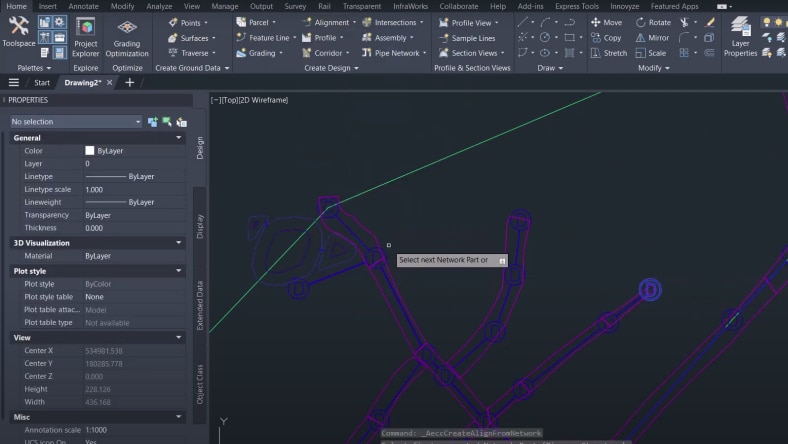Click the Select Objects icon in Properties
Image resolution: width=788 pixels, height=444 pixels.
tap(167, 122)
